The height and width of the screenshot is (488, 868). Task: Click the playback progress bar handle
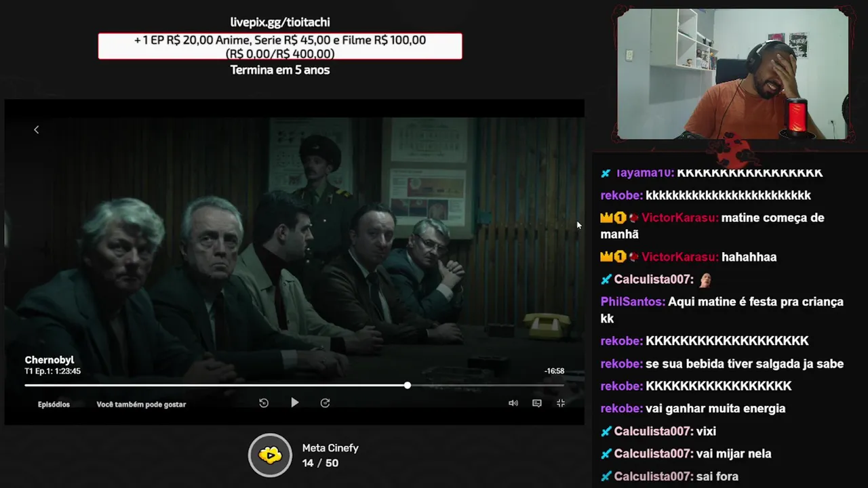(x=407, y=385)
